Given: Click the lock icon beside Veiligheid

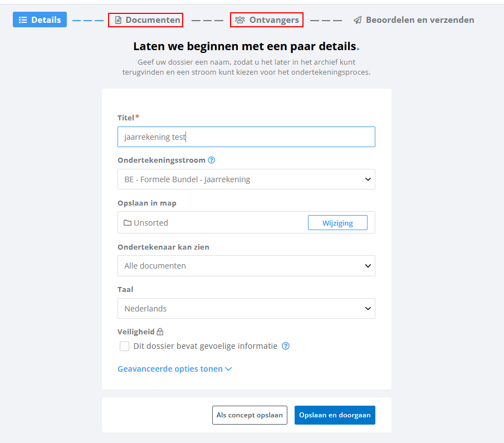Looking at the screenshot, I should click(x=160, y=332).
